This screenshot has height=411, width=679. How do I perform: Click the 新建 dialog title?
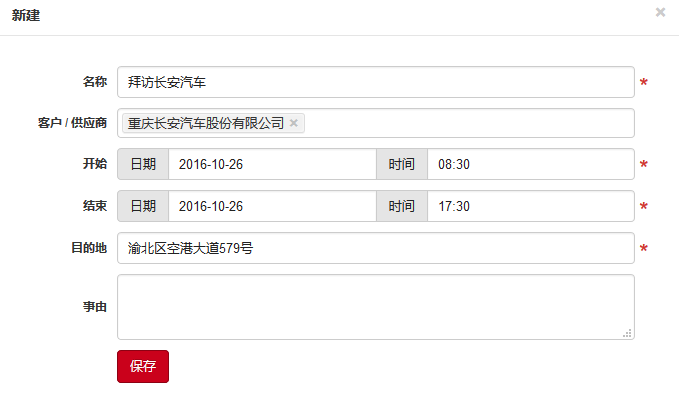coord(26,15)
